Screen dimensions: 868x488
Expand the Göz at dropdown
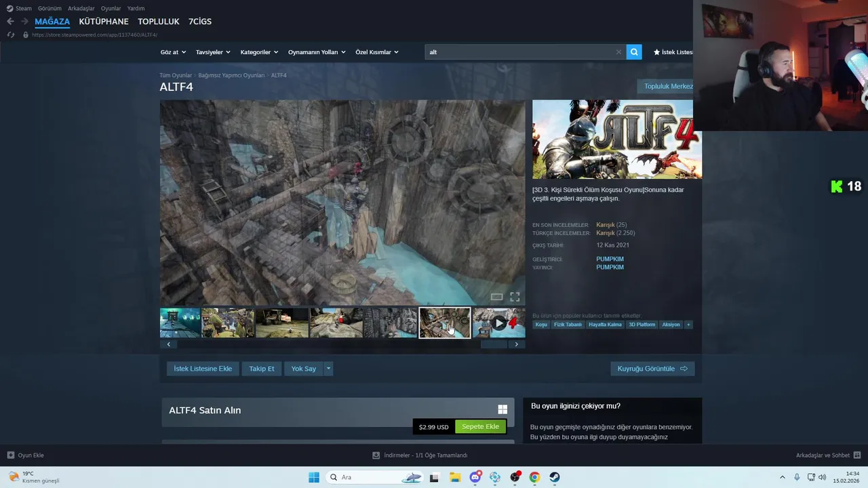click(x=172, y=52)
